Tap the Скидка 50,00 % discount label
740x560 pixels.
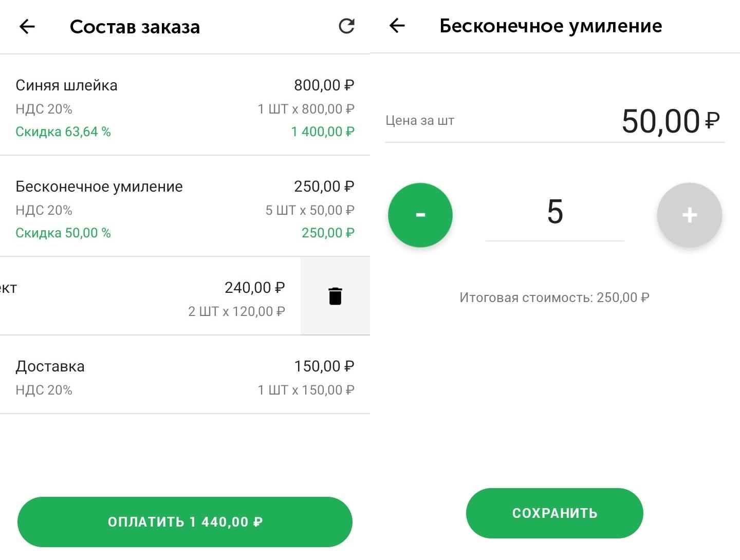[63, 233]
